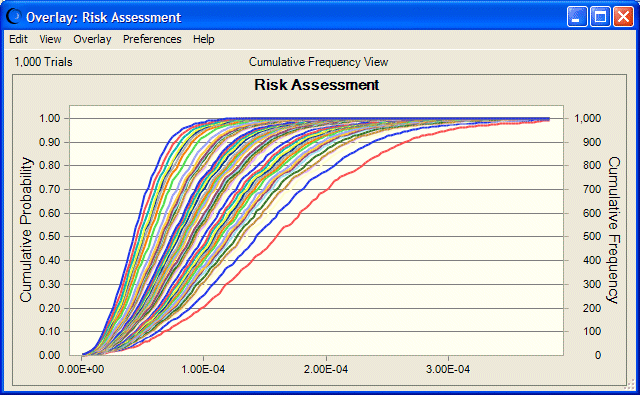Open the View menu
Screen dimensions: 640x395
tap(50, 39)
